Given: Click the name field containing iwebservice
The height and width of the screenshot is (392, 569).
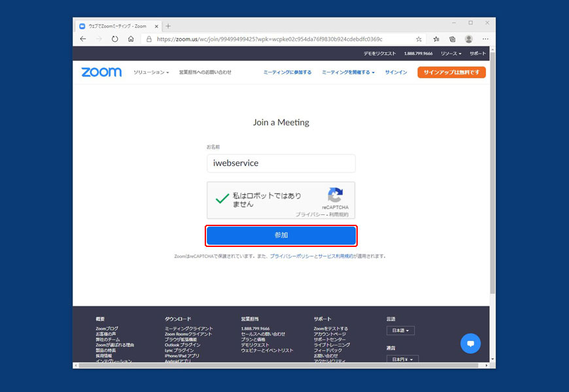Looking at the screenshot, I should point(281,163).
